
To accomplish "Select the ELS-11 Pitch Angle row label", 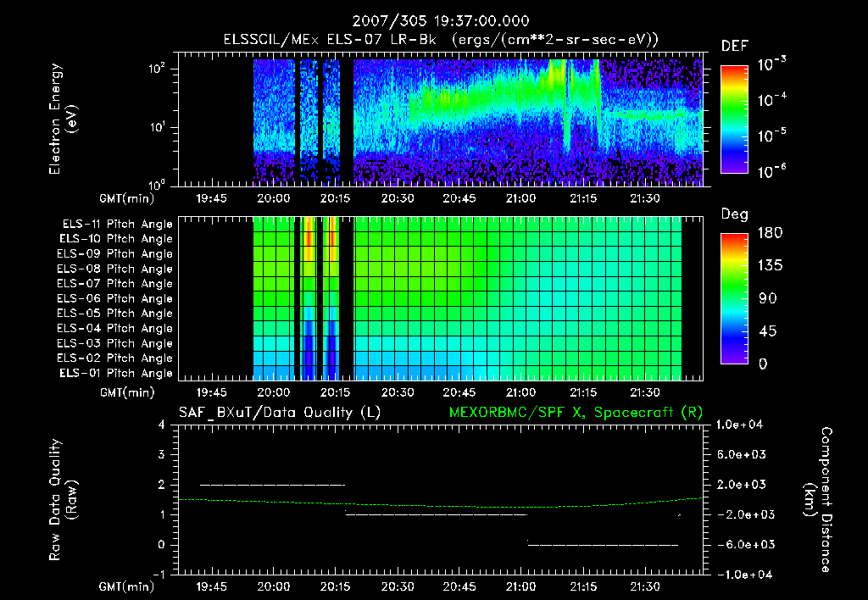I will pos(117,225).
